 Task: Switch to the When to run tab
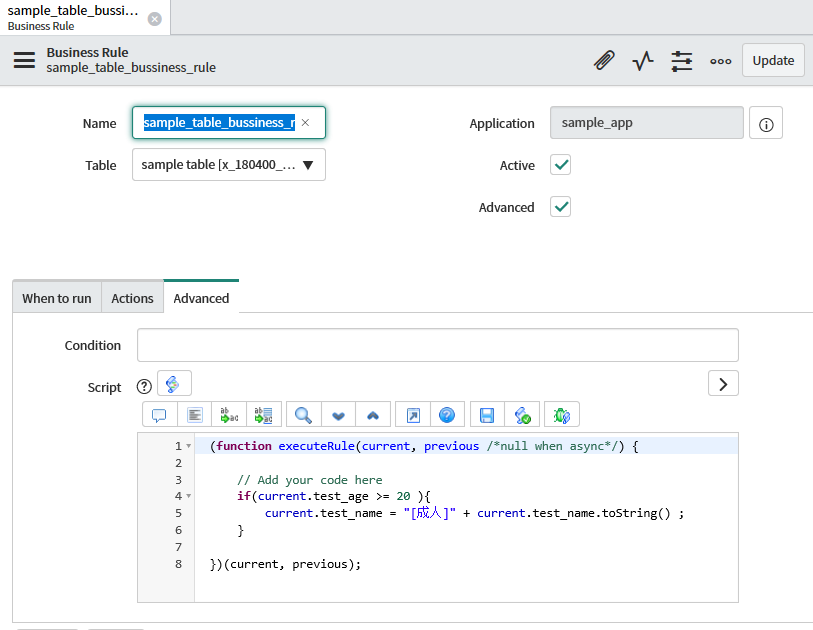point(57,298)
